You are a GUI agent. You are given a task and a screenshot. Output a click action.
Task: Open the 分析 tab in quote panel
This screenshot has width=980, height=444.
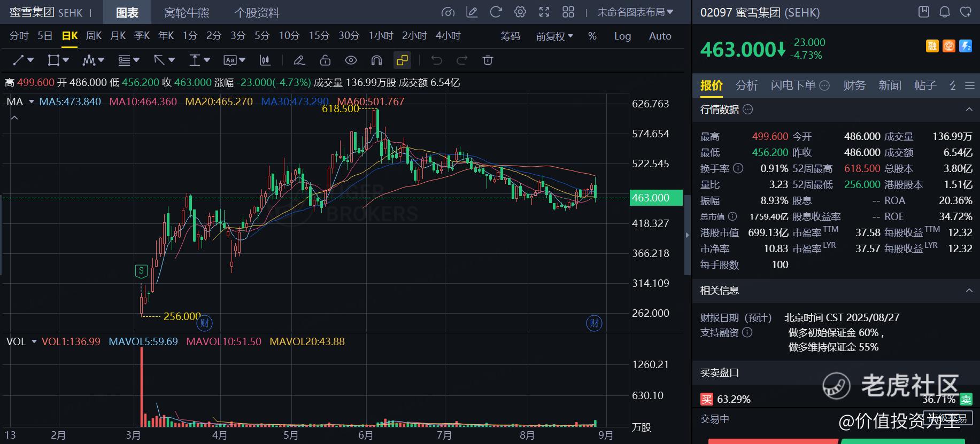pyautogui.click(x=746, y=85)
